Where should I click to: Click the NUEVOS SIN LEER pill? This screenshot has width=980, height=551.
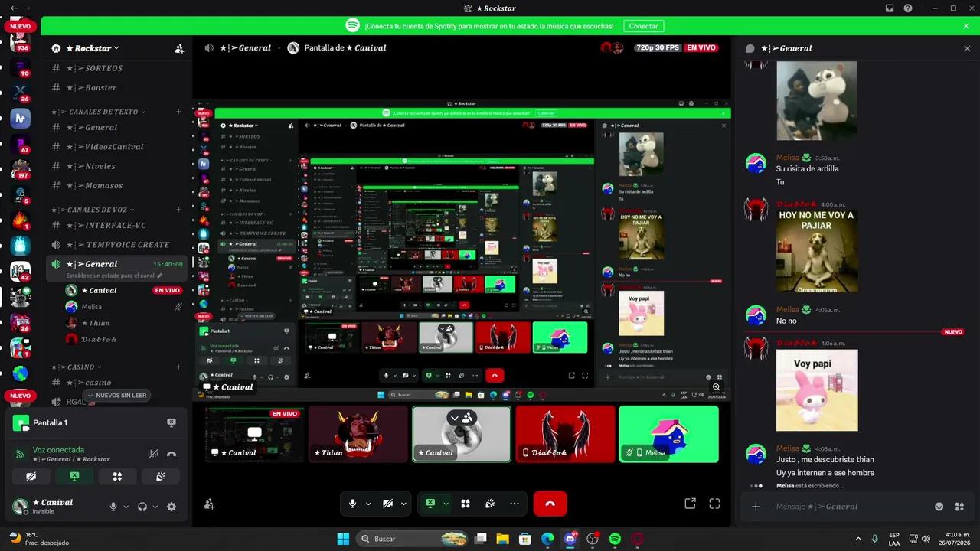(116, 396)
